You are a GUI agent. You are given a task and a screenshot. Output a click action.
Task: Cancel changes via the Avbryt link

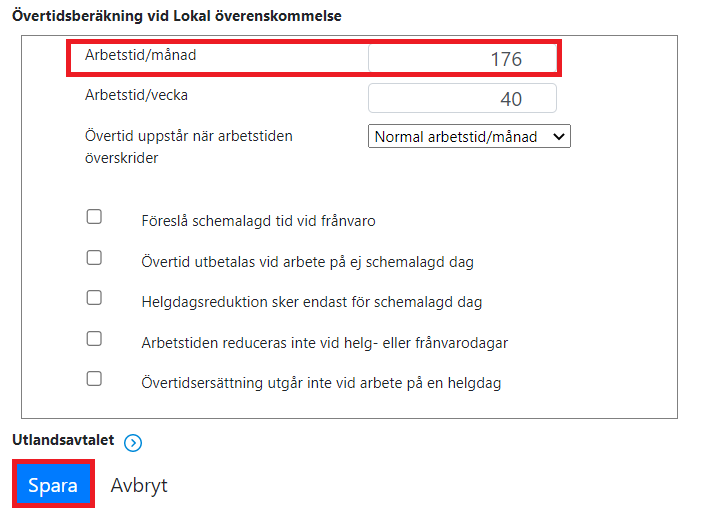click(139, 485)
